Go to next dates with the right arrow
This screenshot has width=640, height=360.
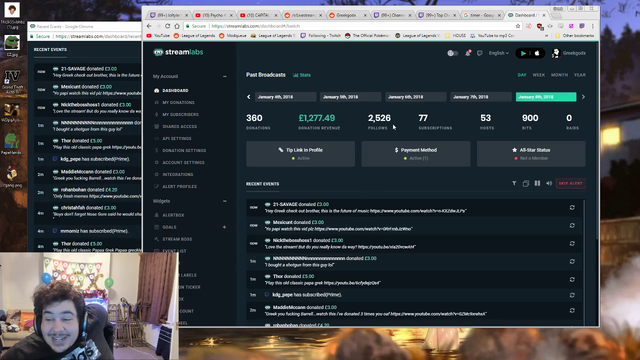coord(583,97)
